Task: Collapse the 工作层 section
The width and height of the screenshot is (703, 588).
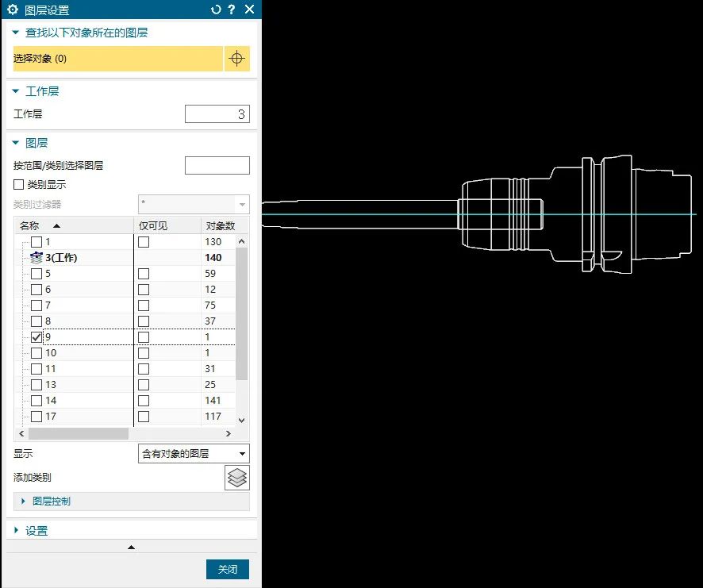Action: tap(16, 91)
